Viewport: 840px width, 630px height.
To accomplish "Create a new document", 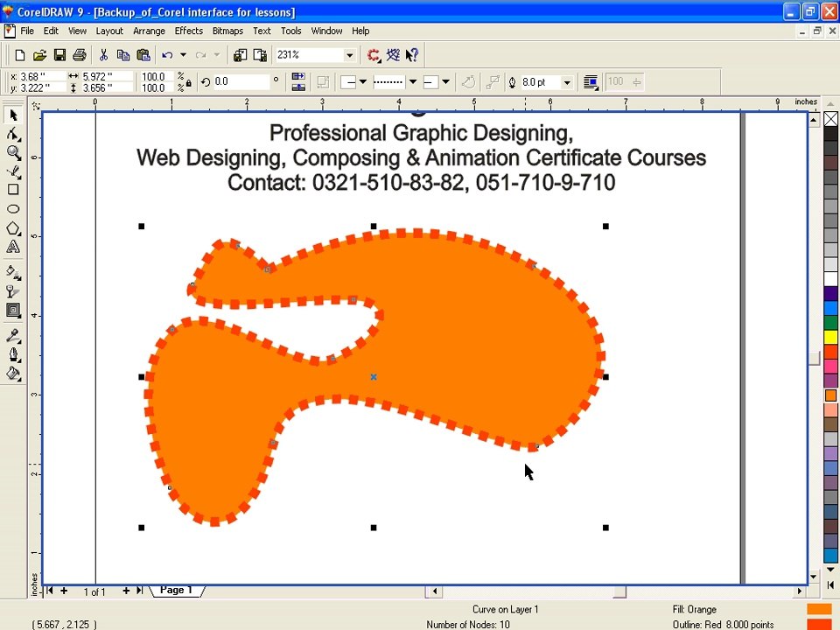I will (19, 55).
